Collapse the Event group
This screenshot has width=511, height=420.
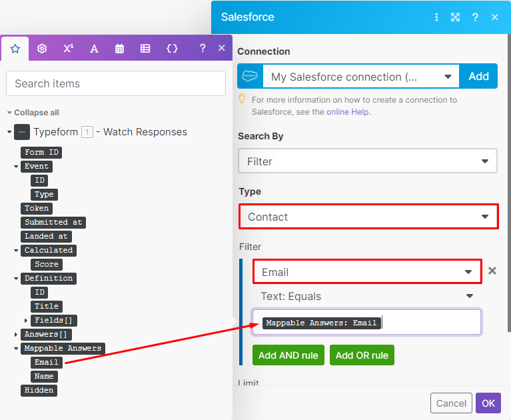16,167
